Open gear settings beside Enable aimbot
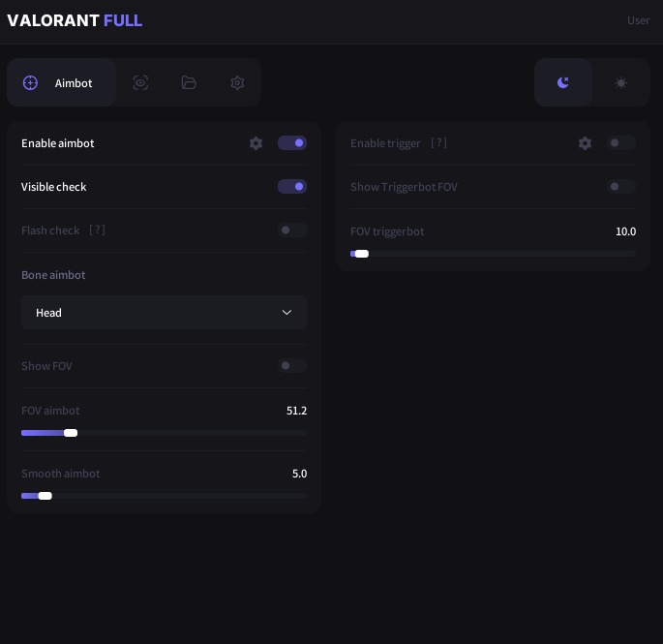Viewport: 663px width, 644px height. (x=256, y=143)
